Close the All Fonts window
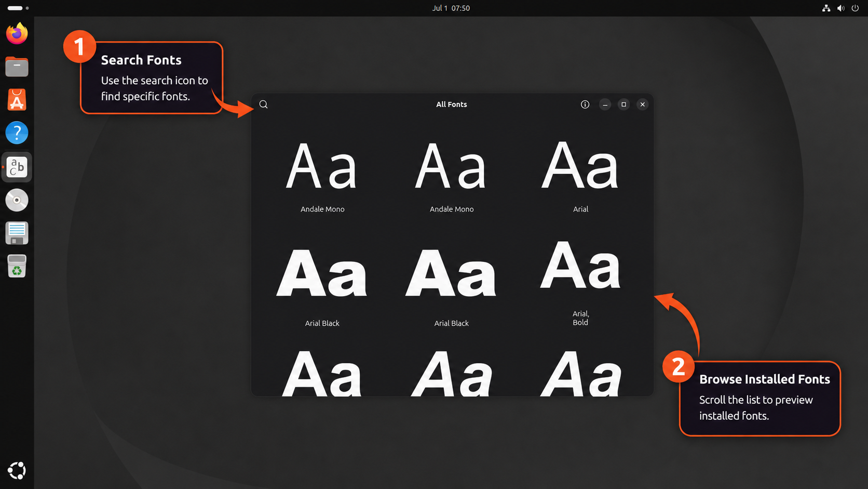868x489 pixels. click(643, 104)
